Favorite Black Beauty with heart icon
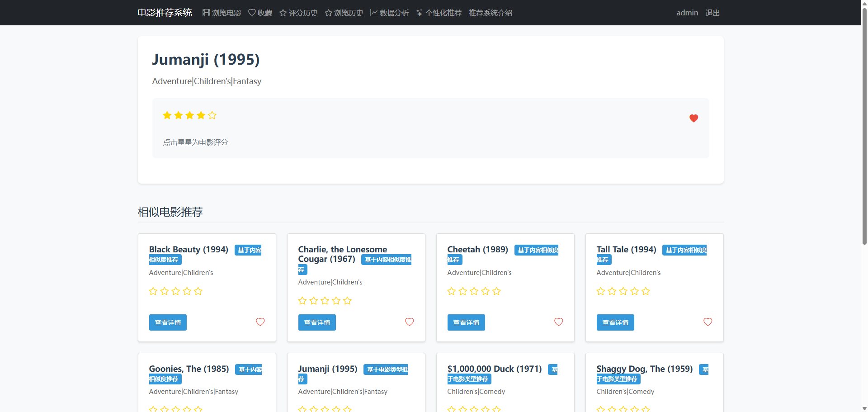 [x=260, y=322]
